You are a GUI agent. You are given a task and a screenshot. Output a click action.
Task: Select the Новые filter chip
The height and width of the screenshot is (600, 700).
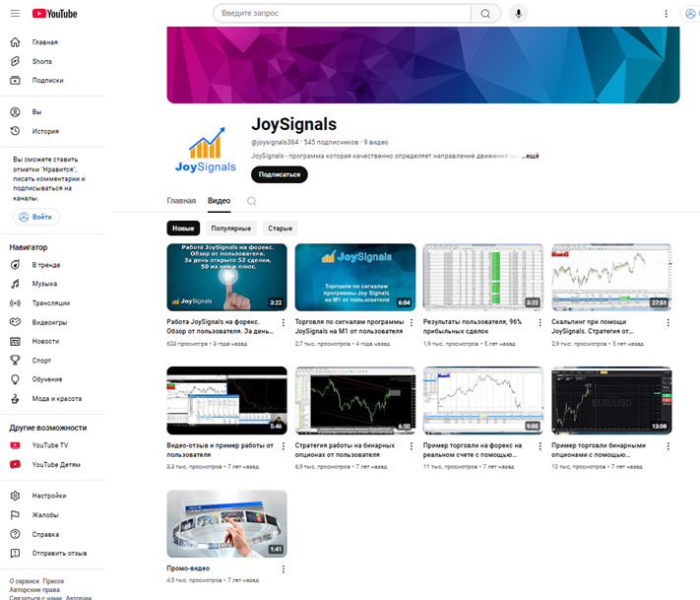[x=183, y=229]
